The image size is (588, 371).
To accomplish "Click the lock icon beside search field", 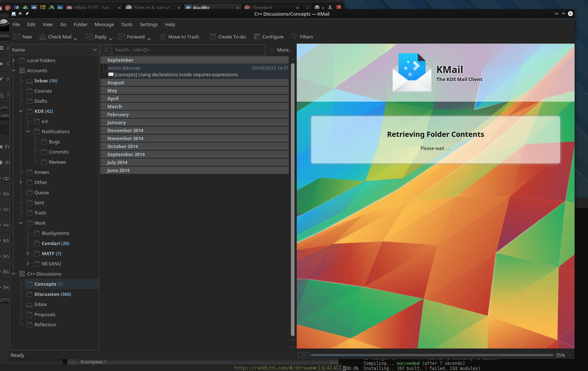I will point(106,50).
